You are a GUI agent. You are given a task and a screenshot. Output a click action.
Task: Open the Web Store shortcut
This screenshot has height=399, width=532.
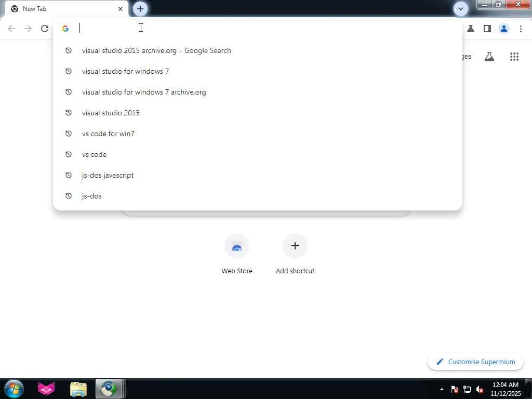237,254
